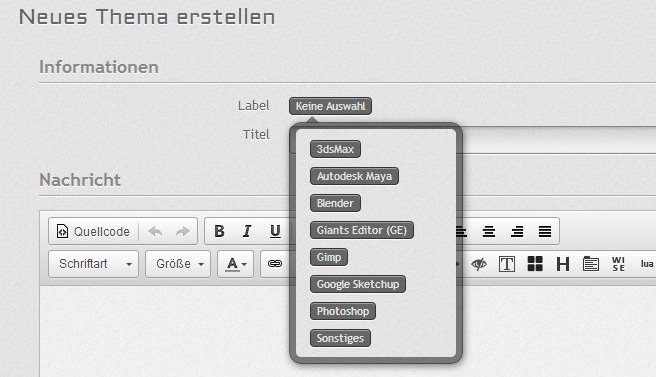Open Keine Auswahl label dropdown
The height and width of the screenshot is (377, 656).
point(330,106)
